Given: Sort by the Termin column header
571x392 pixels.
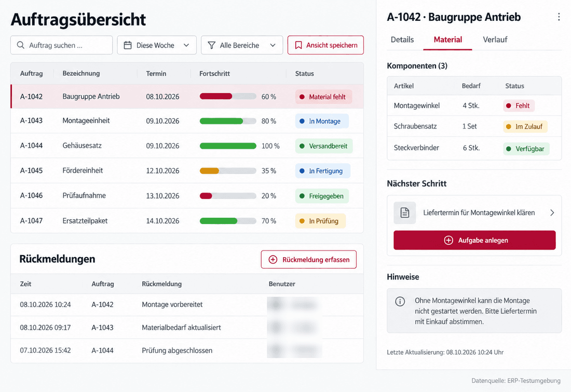Looking at the screenshot, I should (x=156, y=74).
